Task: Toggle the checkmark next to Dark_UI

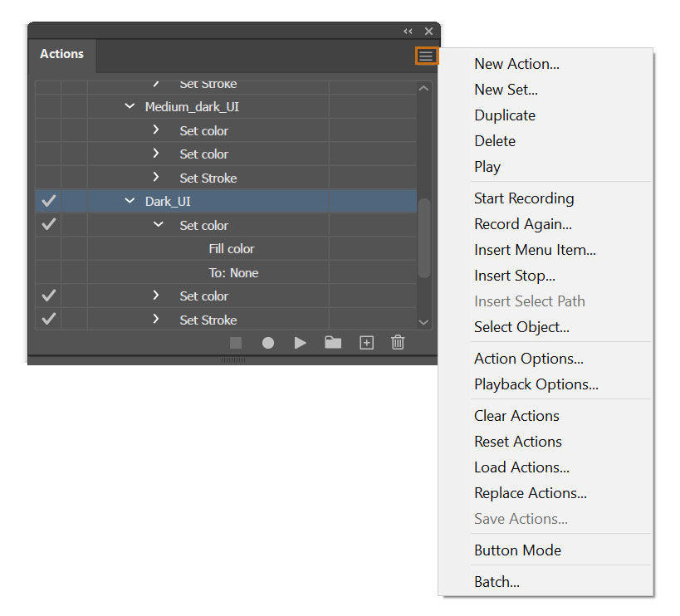Action: coord(48,201)
